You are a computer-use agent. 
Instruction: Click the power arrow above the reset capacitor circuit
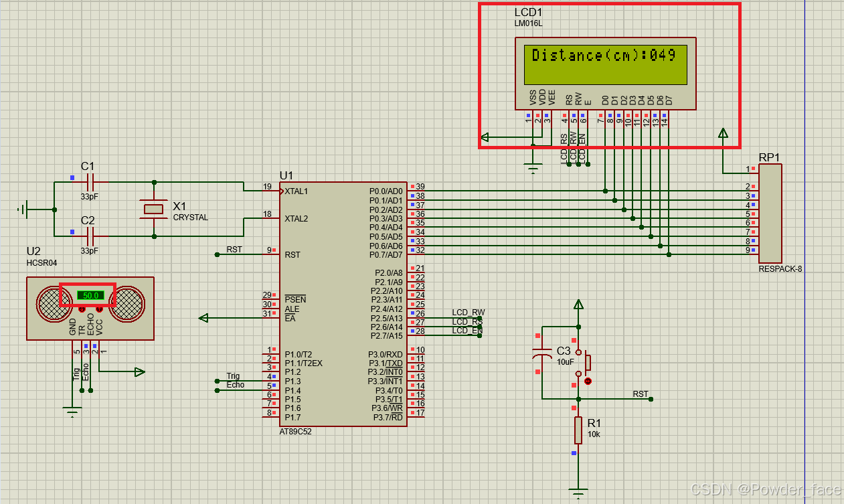pos(579,305)
